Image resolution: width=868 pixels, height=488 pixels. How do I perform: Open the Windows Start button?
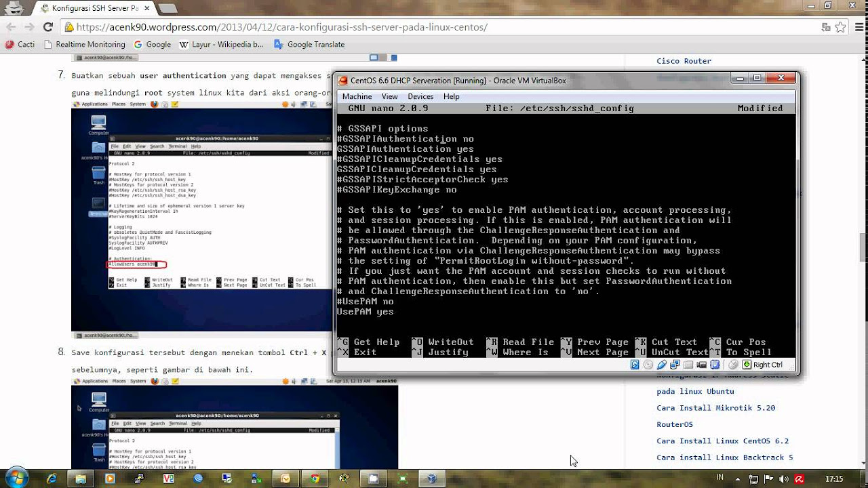(x=16, y=478)
